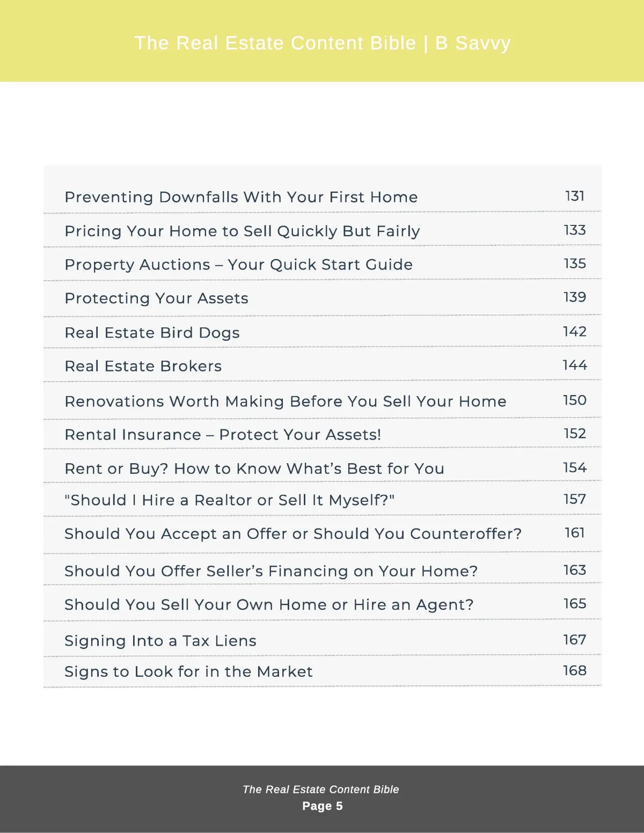Viewport: 644px width, 833px height.
Task: Click page number 144
Action: (x=575, y=365)
